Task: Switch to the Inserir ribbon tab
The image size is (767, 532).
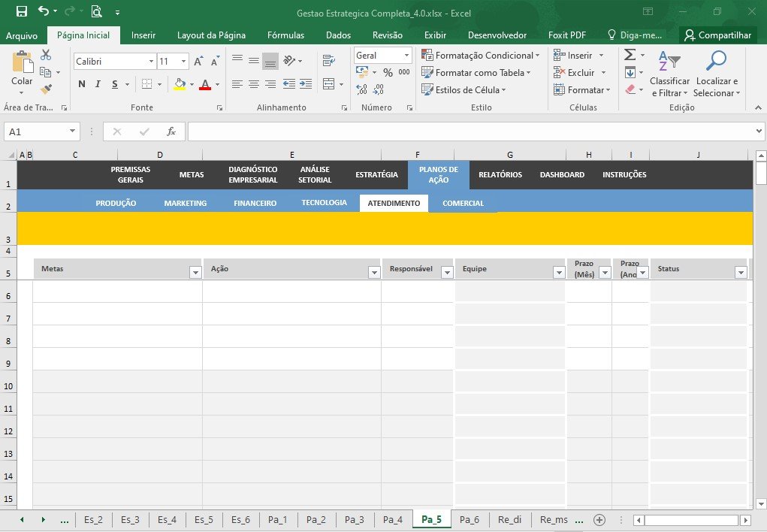Action: pos(143,35)
